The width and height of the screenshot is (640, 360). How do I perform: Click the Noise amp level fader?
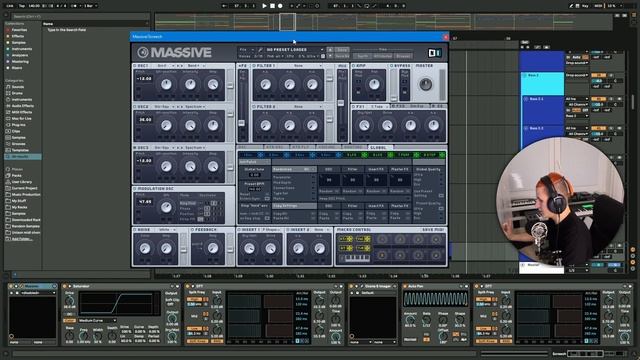coord(183,249)
